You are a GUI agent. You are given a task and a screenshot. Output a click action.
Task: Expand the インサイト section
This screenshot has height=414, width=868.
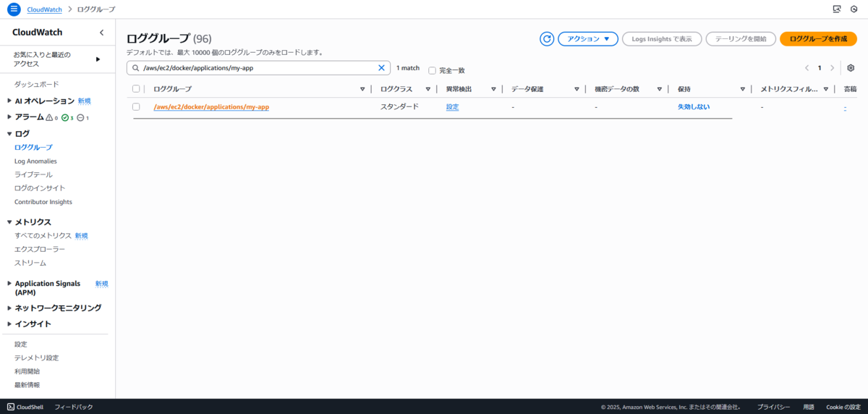coord(9,324)
